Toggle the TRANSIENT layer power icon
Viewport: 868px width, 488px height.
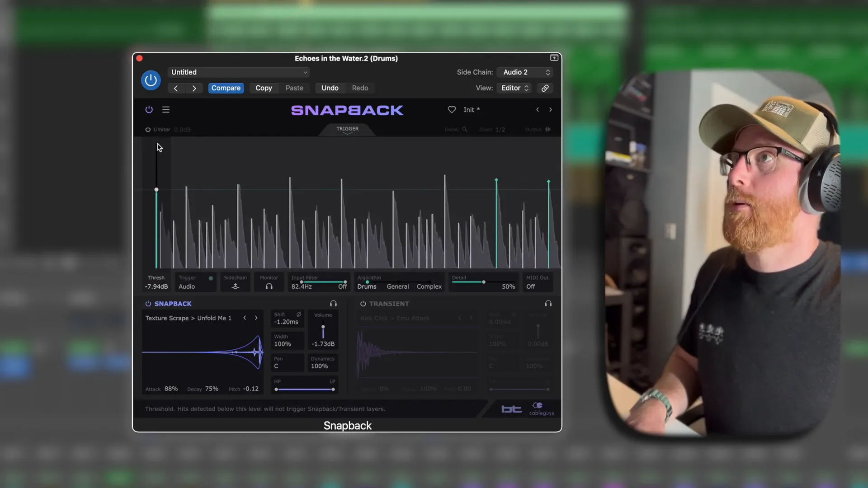[x=363, y=304]
